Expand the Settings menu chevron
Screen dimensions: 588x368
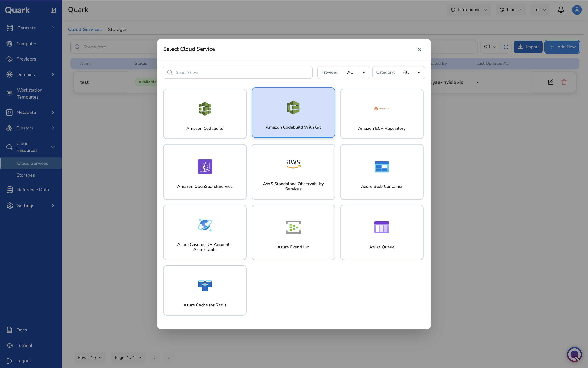pos(53,206)
